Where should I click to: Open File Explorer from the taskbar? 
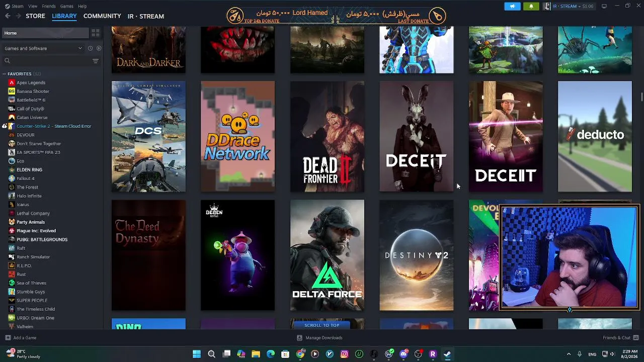coord(256,354)
